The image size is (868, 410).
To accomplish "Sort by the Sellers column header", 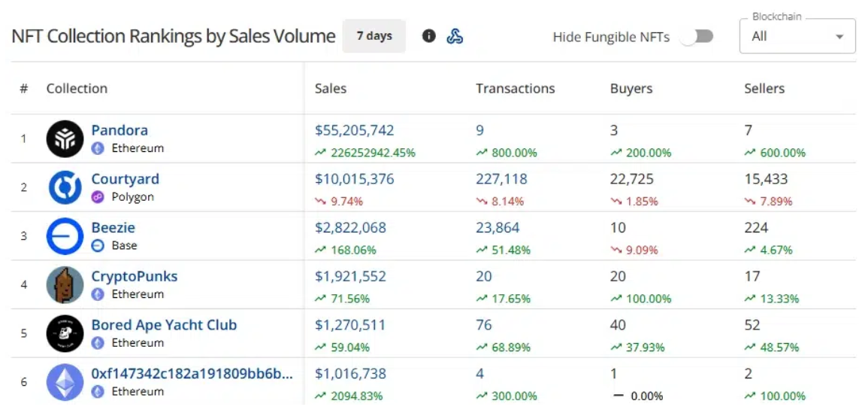I will 764,89.
